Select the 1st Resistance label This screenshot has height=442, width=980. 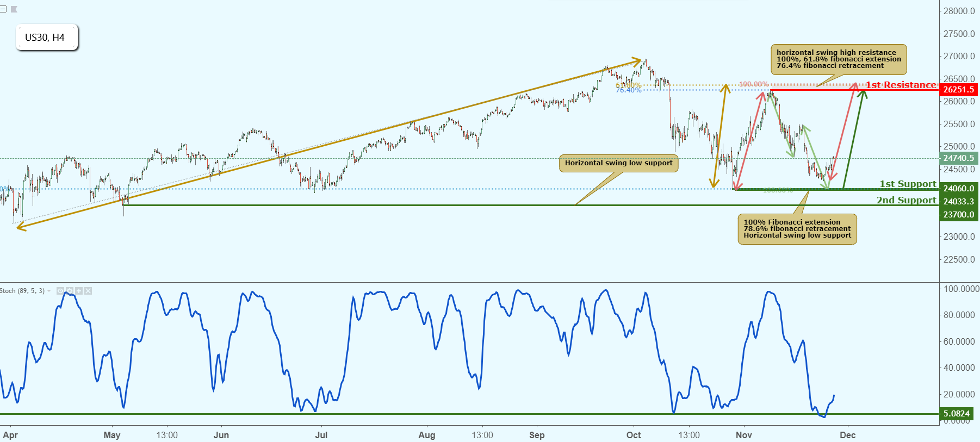[x=901, y=85]
